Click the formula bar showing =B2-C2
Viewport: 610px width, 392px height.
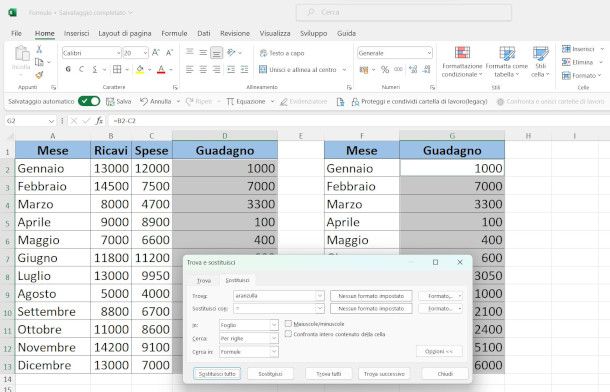[x=358, y=121]
